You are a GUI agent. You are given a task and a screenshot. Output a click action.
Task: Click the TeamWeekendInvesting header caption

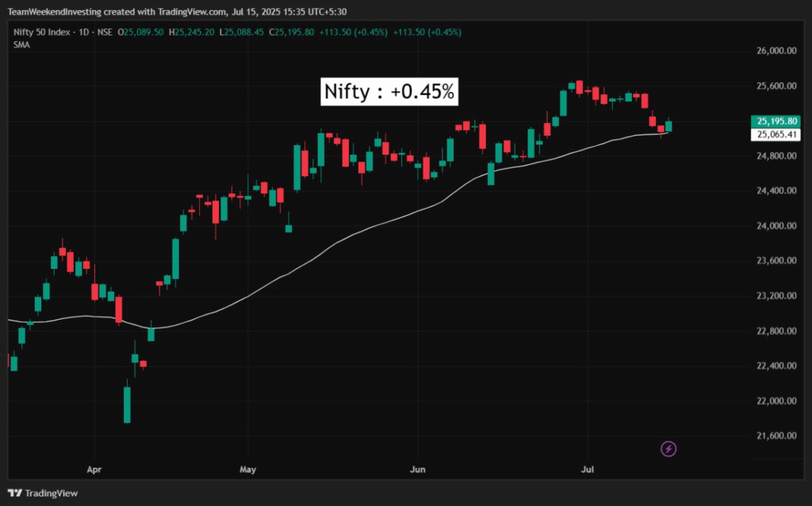pos(177,11)
